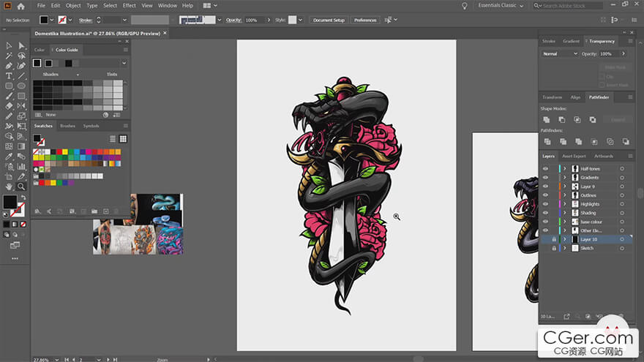644x362 pixels.
Task: Hide the Layer 9 layer
Action: point(545,186)
